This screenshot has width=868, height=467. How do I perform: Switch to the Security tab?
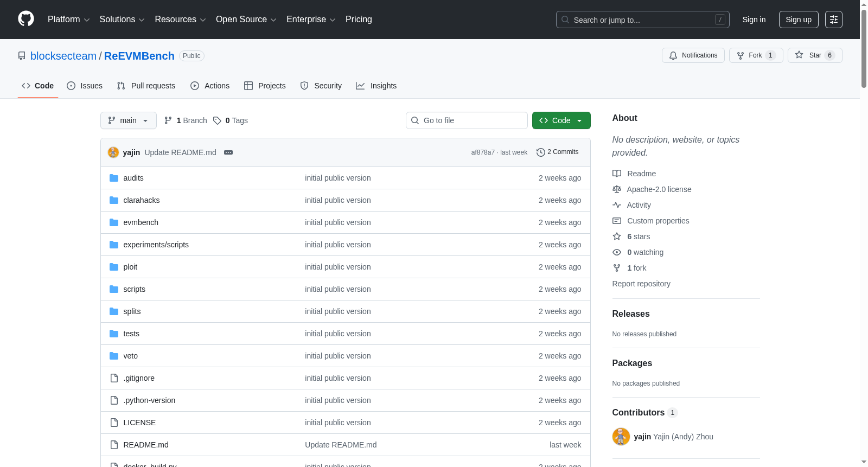[x=321, y=86]
